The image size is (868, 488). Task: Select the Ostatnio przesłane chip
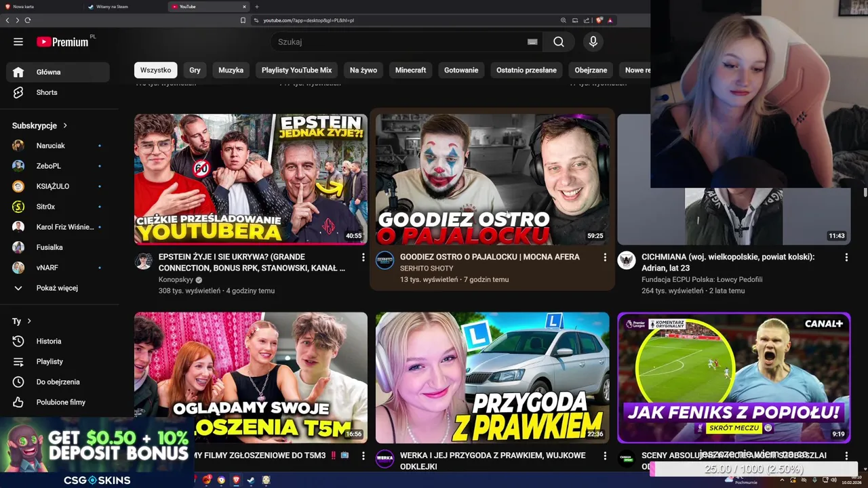[526, 70]
